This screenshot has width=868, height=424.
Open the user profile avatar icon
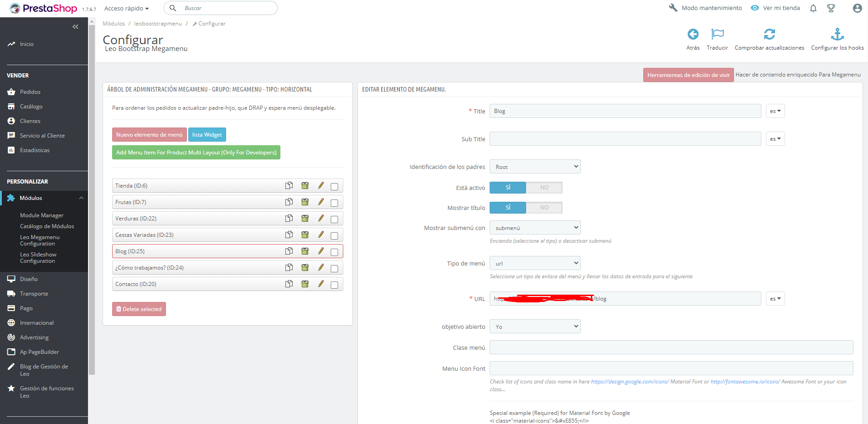point(857,8)
